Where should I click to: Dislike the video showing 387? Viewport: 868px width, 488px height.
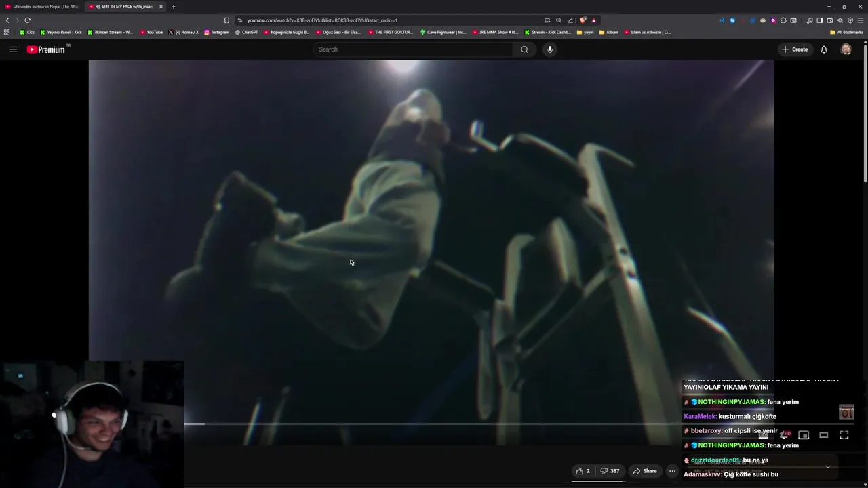pyautogui.click(x=610, y=471)
